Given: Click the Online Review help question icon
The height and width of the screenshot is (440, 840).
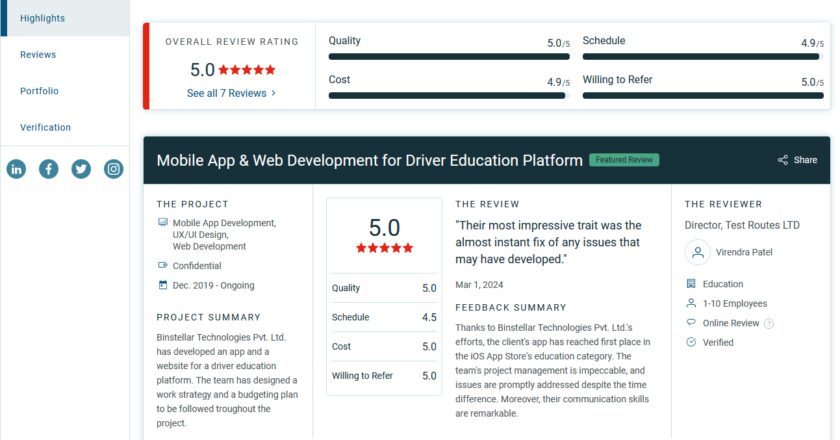Looking at the screenshot, I should [x=769, y=323].
